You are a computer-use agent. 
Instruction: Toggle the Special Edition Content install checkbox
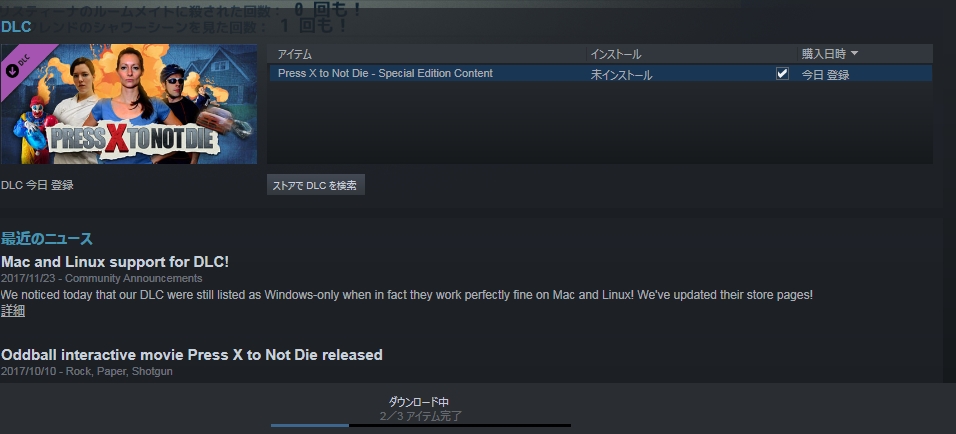[782, 74]
